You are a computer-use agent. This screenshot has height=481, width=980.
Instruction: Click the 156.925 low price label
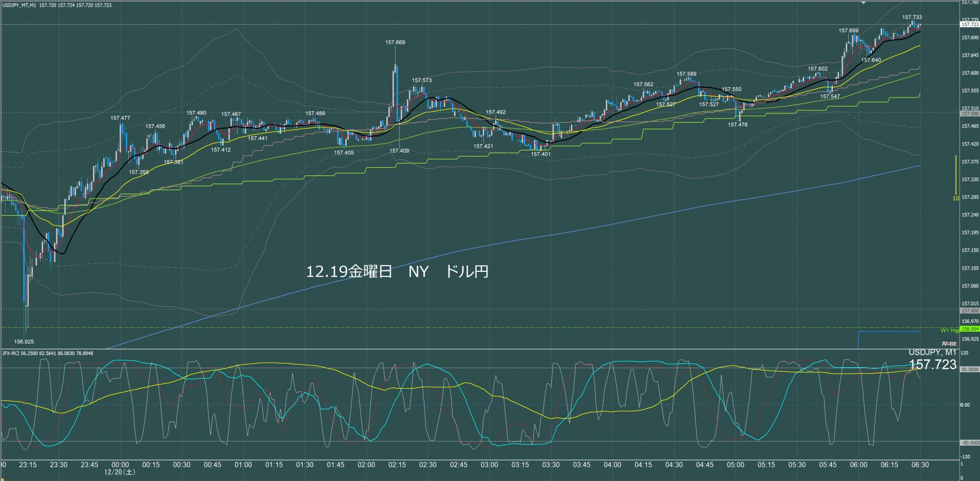(24, 342)
